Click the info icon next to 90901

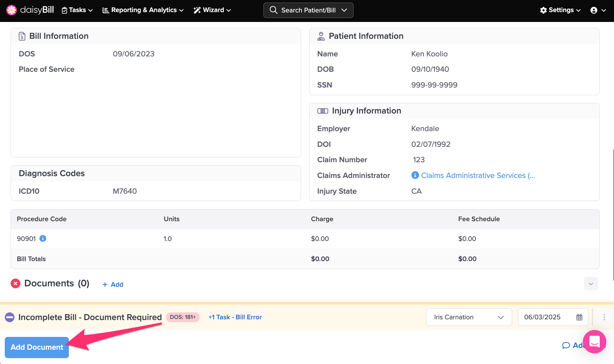[43, 238]
